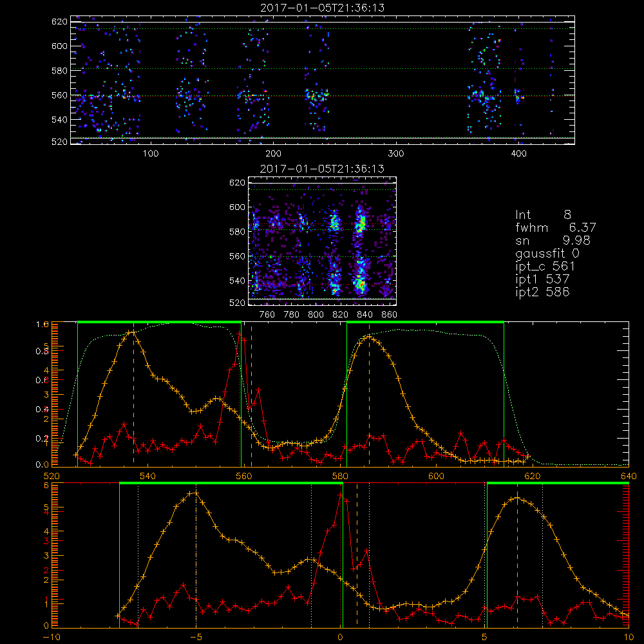Click x-axis label -10 on bottom plot
This screenshot has width=644, height=644.
point(52,638)
